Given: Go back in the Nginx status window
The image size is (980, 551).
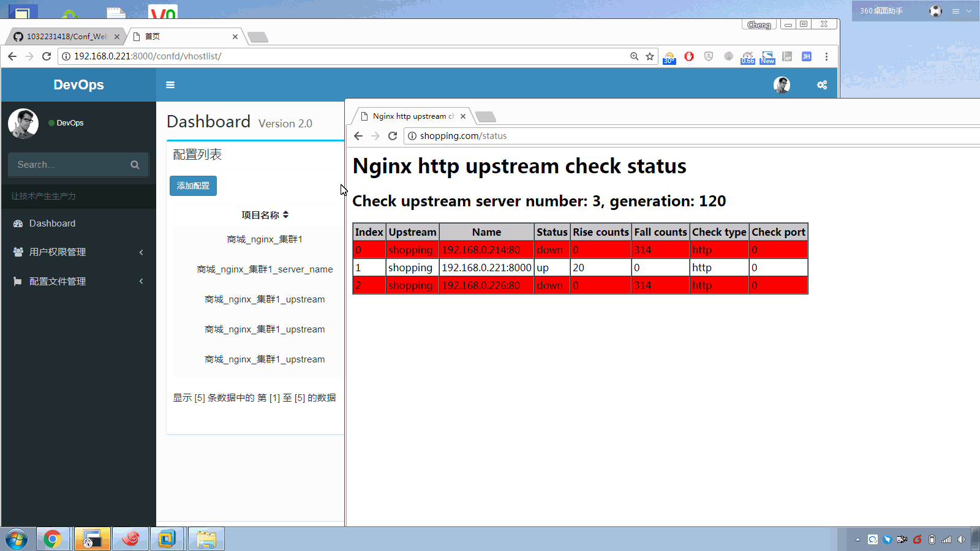Looking at the screenshot, I should pyautogui.click(x=358, y=136).
